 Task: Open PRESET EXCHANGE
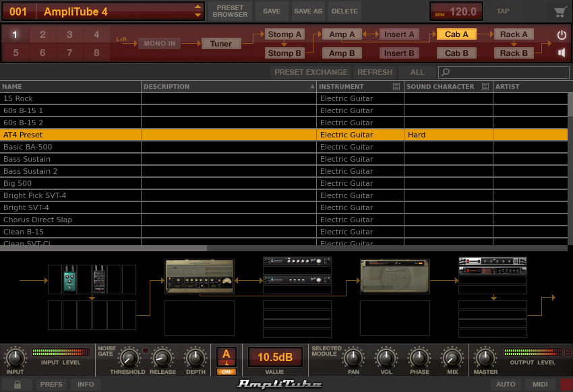point(311,72)
